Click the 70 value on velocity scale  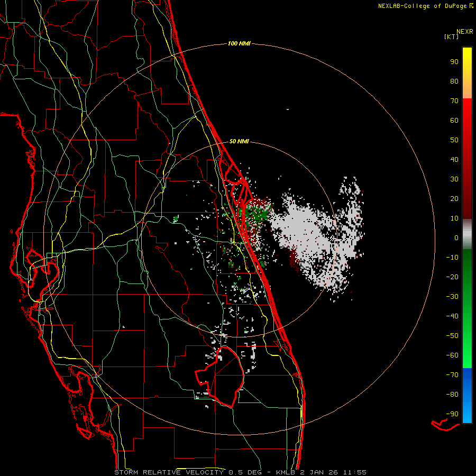[x=454, y=101]
